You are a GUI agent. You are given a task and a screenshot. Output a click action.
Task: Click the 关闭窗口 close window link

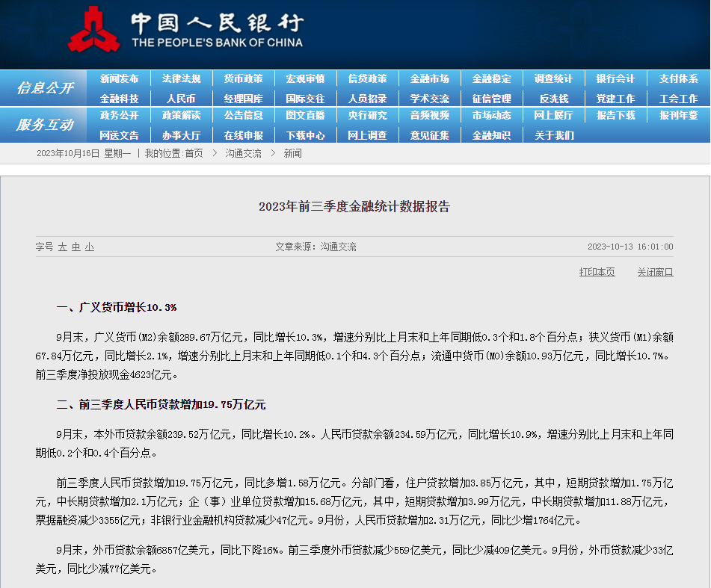coord(655,272)
